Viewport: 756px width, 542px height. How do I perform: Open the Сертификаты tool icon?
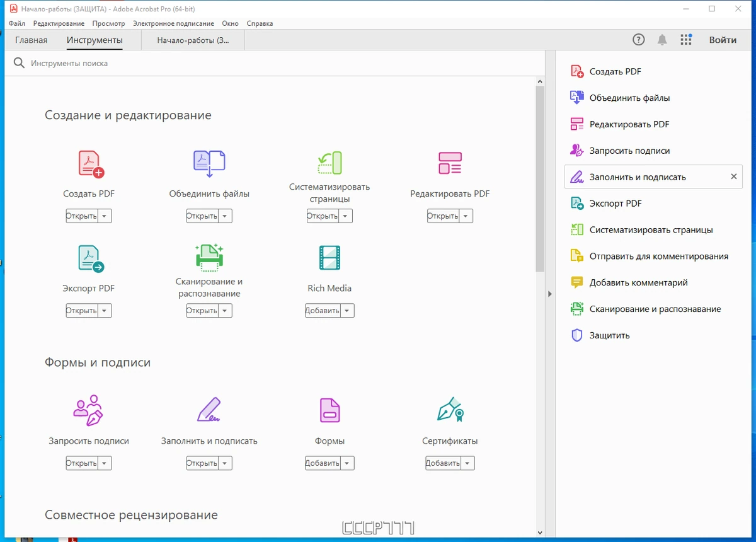click(x=450, y=410)
